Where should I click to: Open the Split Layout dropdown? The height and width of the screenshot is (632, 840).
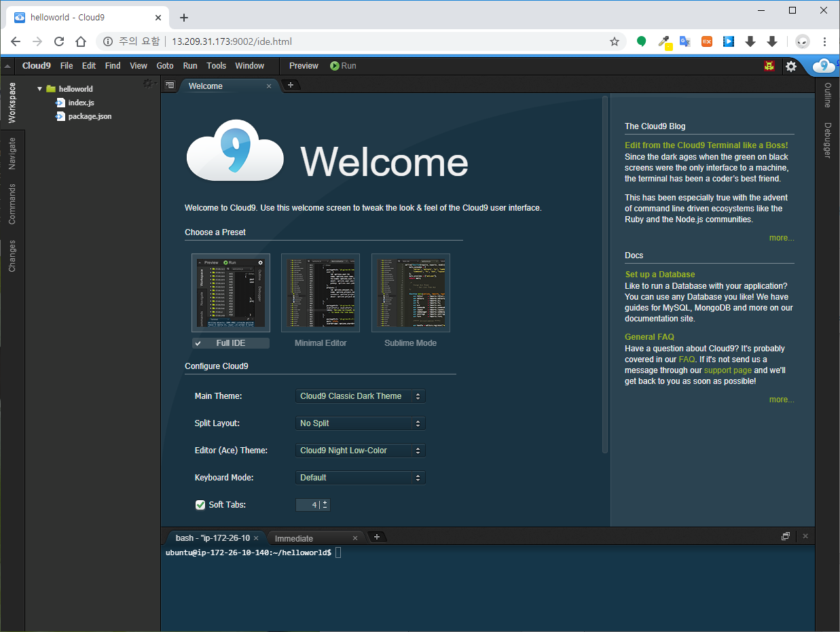361,423
